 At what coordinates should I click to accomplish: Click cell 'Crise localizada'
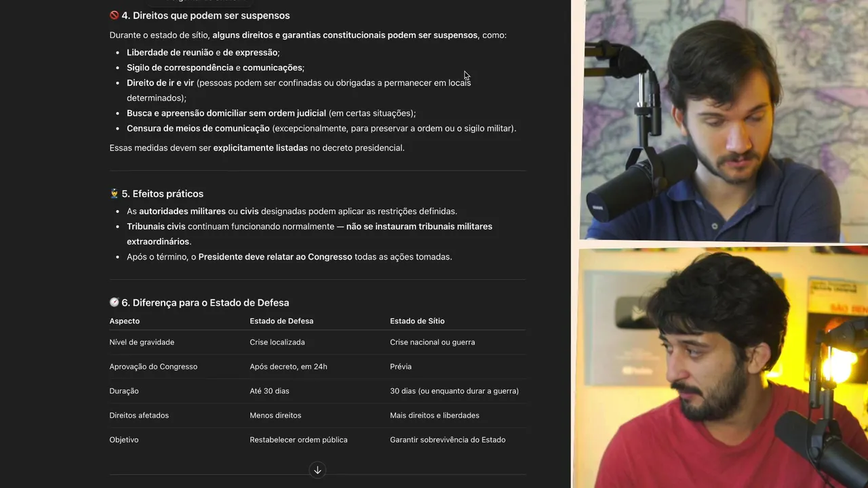[x=277, y=342]
